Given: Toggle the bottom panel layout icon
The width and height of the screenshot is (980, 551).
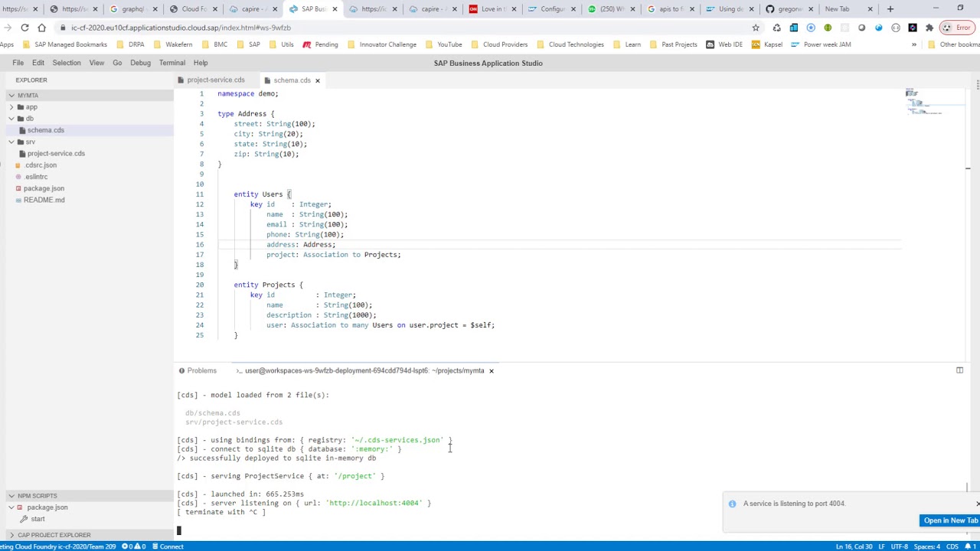Looking at the screenshot, I should click(x=959, y=370).
